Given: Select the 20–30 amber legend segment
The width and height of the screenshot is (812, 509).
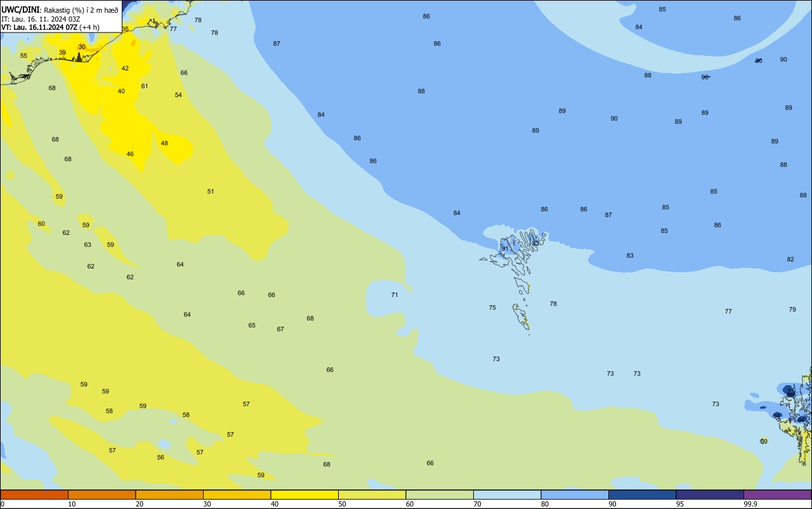Looking at the screenshot, I should (169, 494).
